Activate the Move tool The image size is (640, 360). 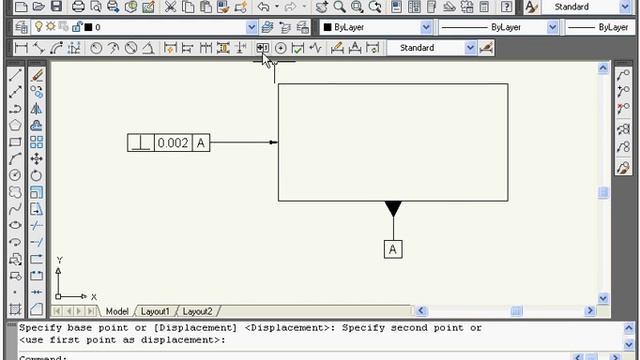(36, 159)
